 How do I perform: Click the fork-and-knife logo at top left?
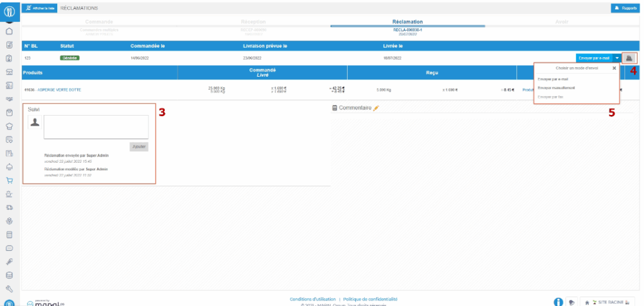point(9,11)
